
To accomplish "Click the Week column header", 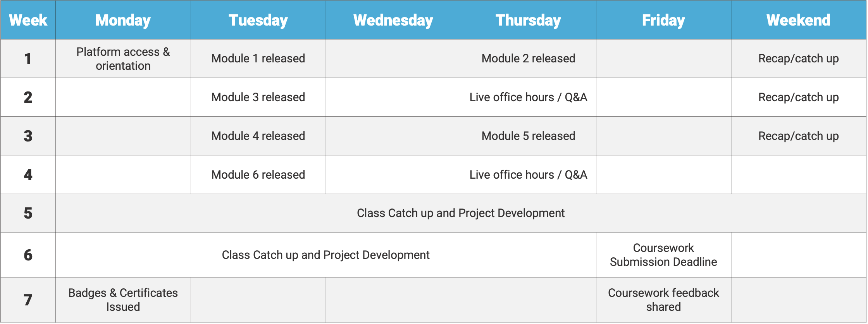I will pyautogui.click(x=28, y=20).
